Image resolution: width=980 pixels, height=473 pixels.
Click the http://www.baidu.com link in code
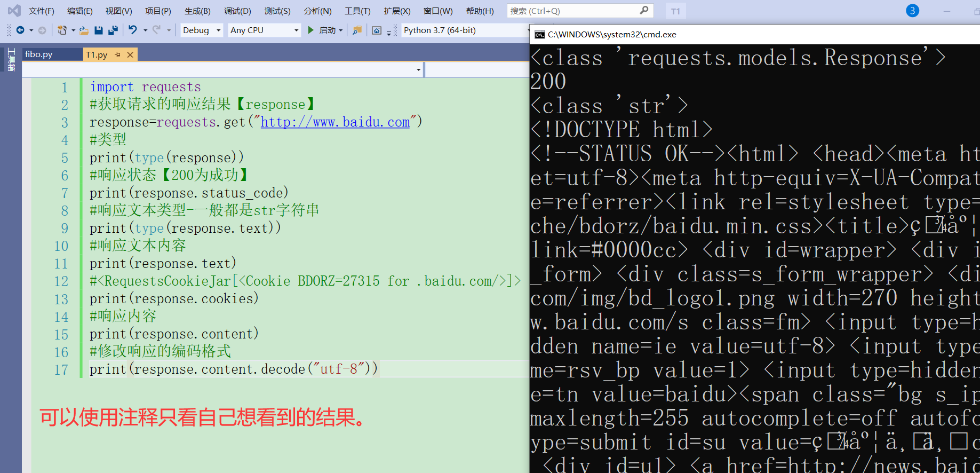click(335, 122)
